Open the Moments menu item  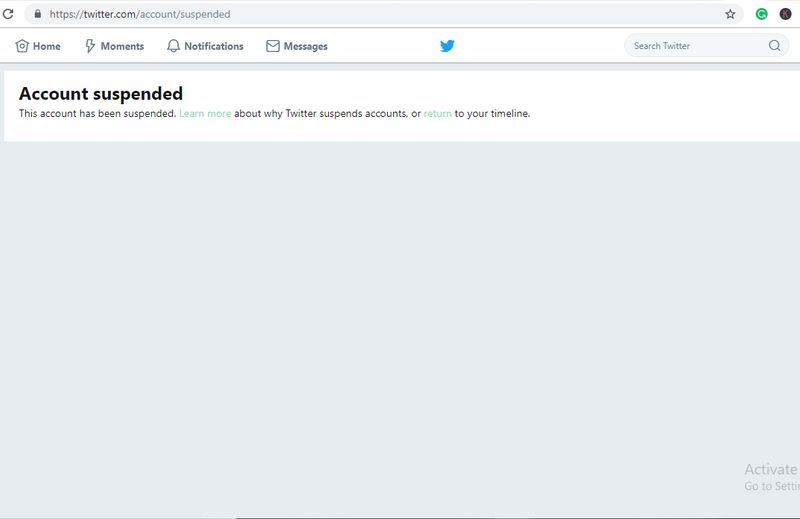[x=122, y=46]
